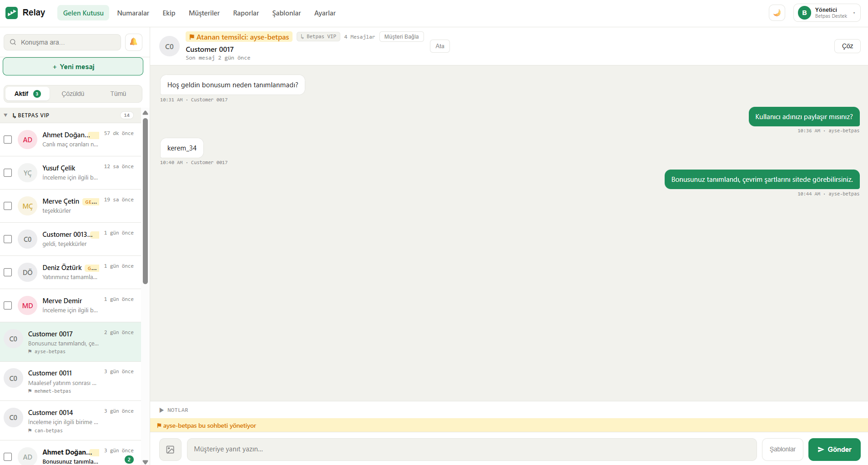This screenshot has width=868, height=465.
Task: Click the search magnifier icon
Action: 13,42
